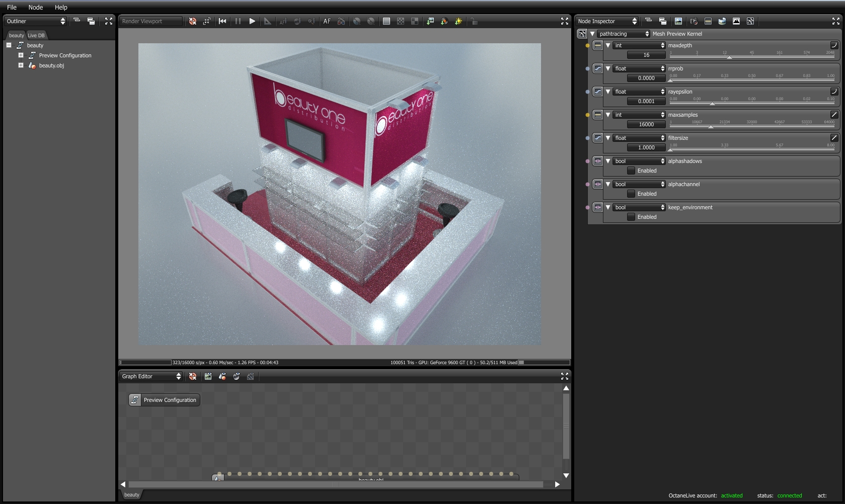
Task: Toggle the viewport resolution lock icon
Action: [474, 21]
